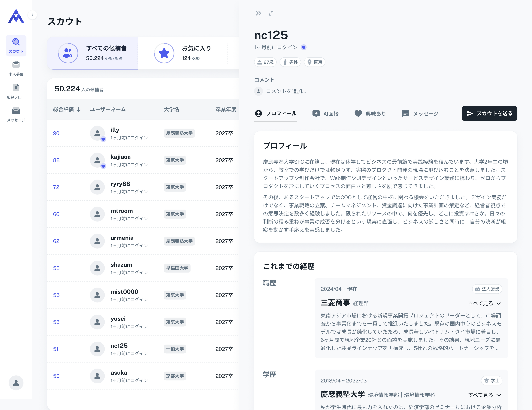Screen dimensions: 532x410
Task: Toggle heart favorite badge next to nc125 login
Action: tap(304, 47)
